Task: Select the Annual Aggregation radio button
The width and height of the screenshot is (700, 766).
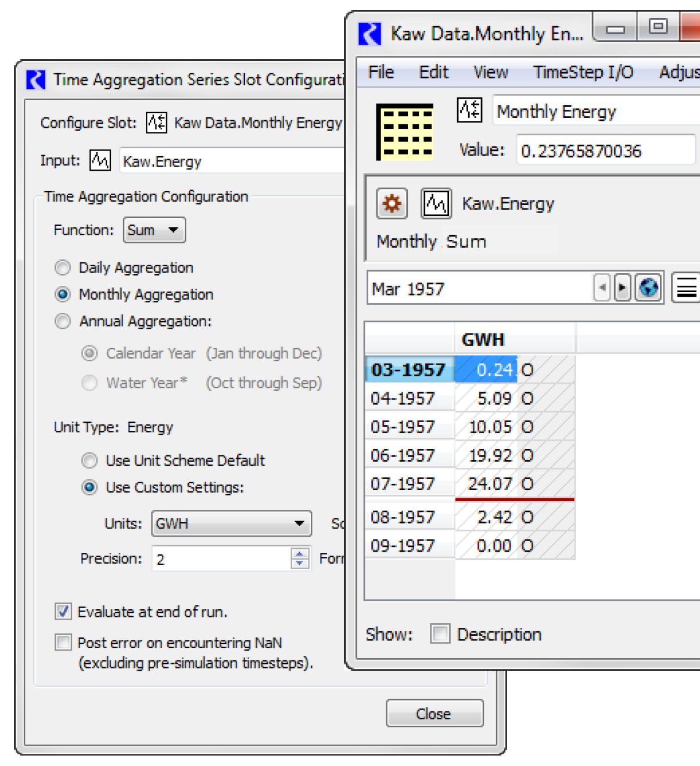Action: click(x=63, y=321)
